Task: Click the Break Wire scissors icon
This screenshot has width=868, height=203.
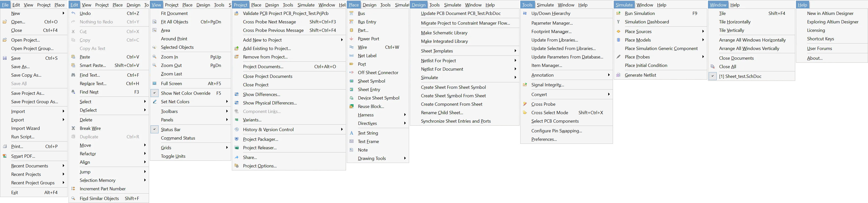Action: click(x=73, y=128)
